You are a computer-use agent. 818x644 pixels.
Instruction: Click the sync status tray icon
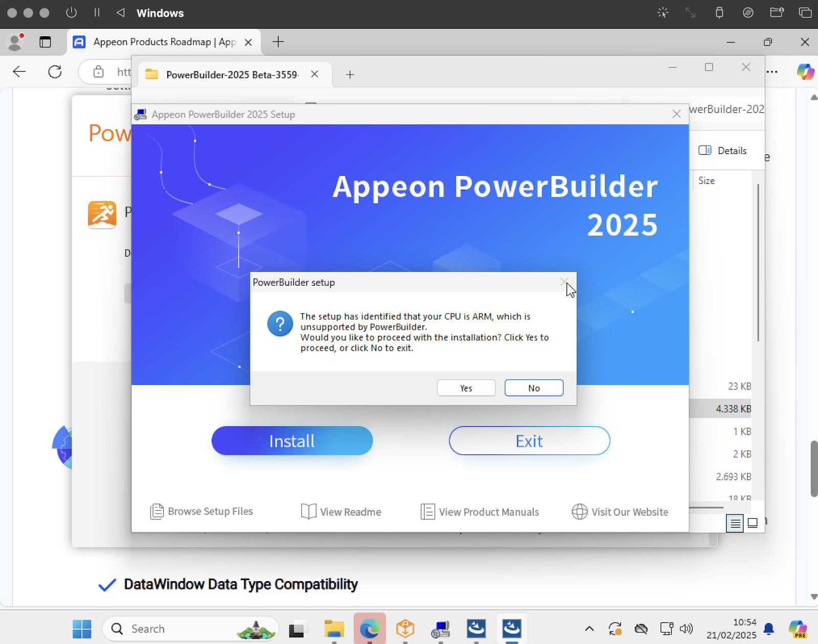pos(615,629)
